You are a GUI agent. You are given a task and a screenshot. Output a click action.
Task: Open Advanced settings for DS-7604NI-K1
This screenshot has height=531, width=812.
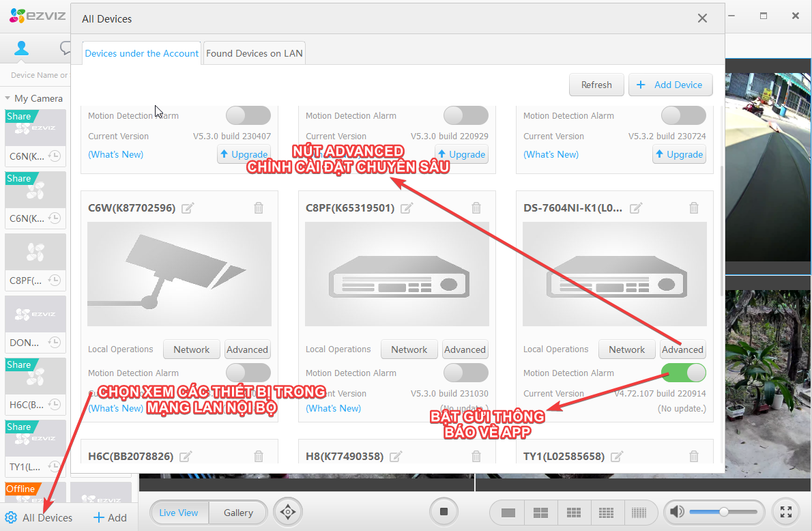click(x=682, y=349)
